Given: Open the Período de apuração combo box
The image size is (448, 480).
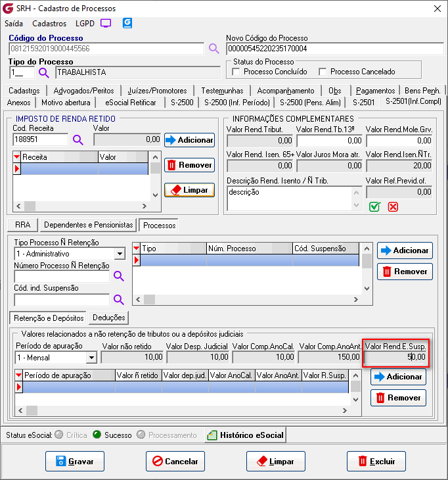Looking at the screenshot, I should (91, 358).
